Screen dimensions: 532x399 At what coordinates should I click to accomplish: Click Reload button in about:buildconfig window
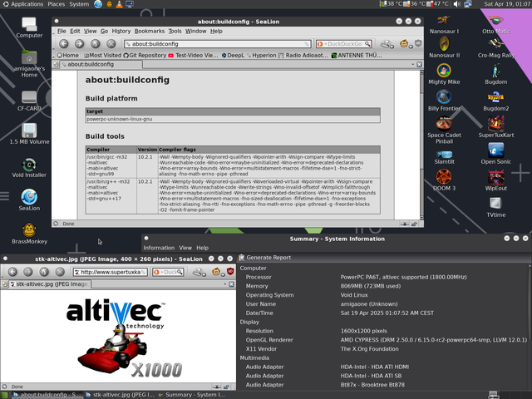95,43
